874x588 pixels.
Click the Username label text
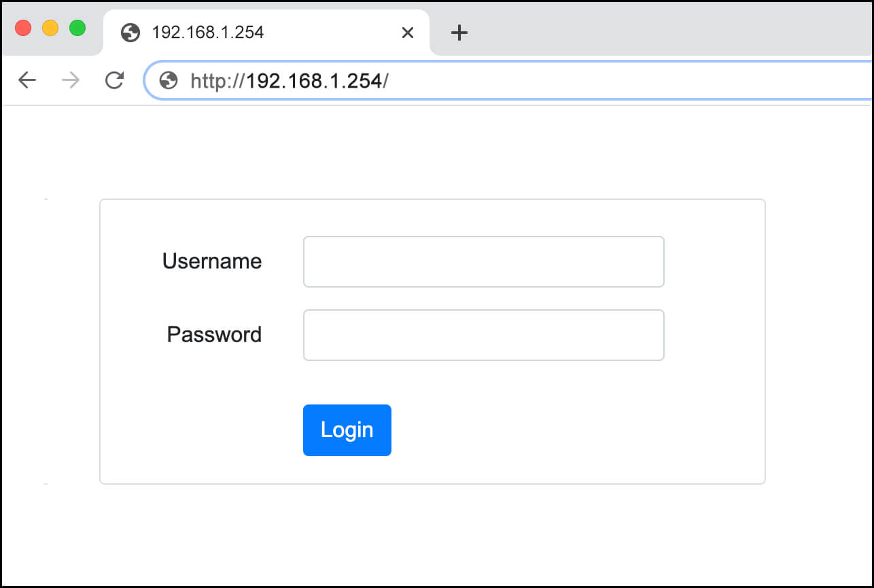click(x=211, y=261)
